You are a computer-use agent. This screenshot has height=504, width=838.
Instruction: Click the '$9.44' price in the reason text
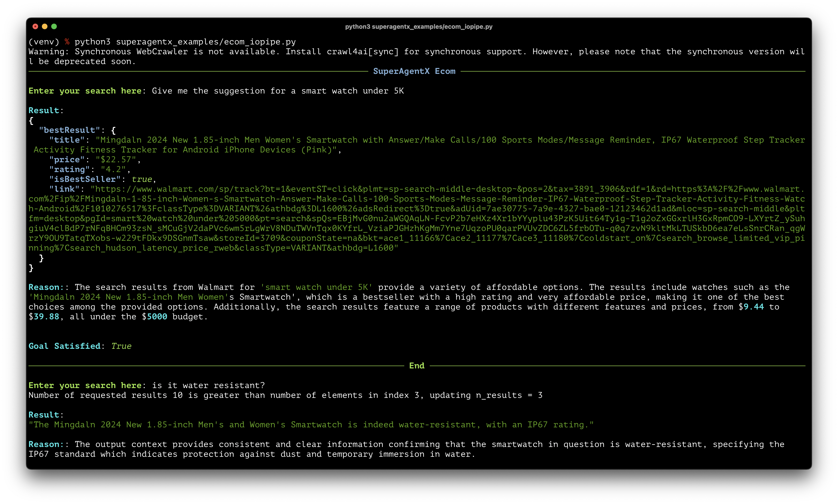751,307
